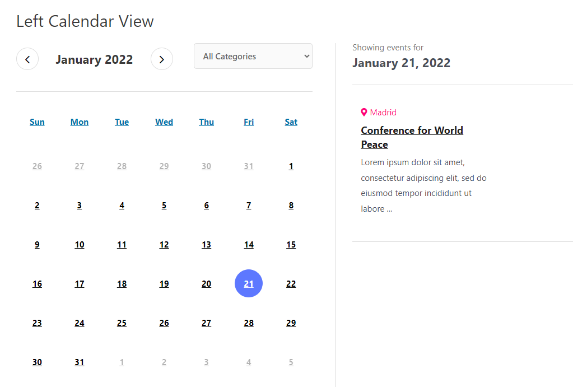Click the Fri weekday header
The width and height of the screenshot is (573, 392).
click(x=249, y=122)
